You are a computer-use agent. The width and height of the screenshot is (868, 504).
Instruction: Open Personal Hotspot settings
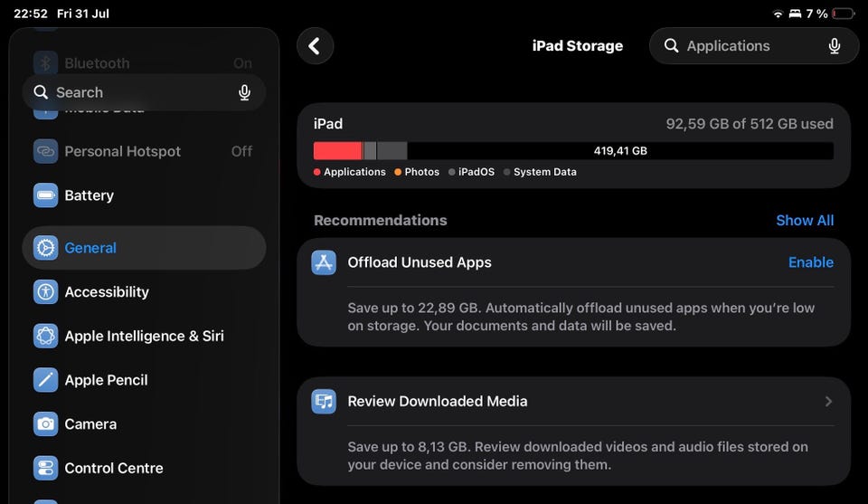tap(144, 151)
